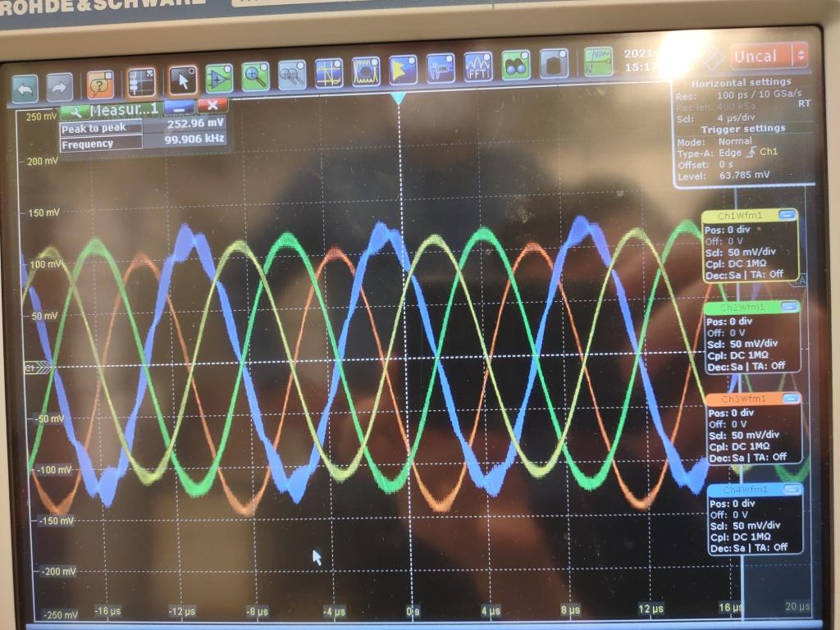Minimize the Ch1Wfm1 signal box
Screen dimensions: 840x630
(787, 215)
